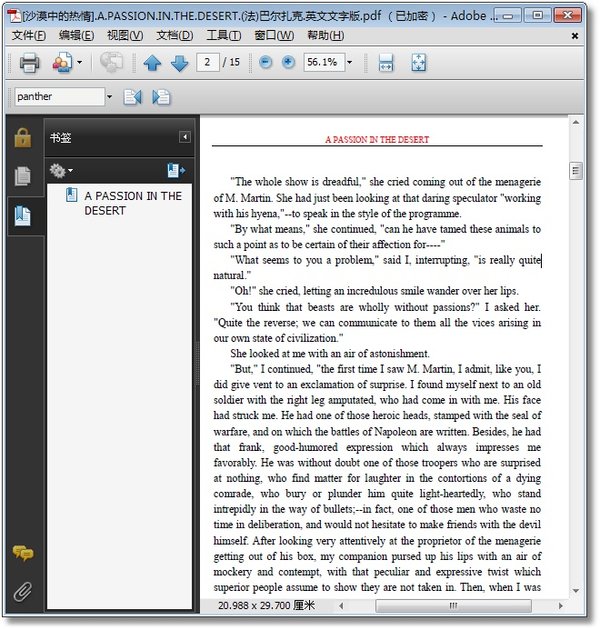Click vertical scrollbar down arrow
Screen dimensions: 600x630
pos(576,590)
